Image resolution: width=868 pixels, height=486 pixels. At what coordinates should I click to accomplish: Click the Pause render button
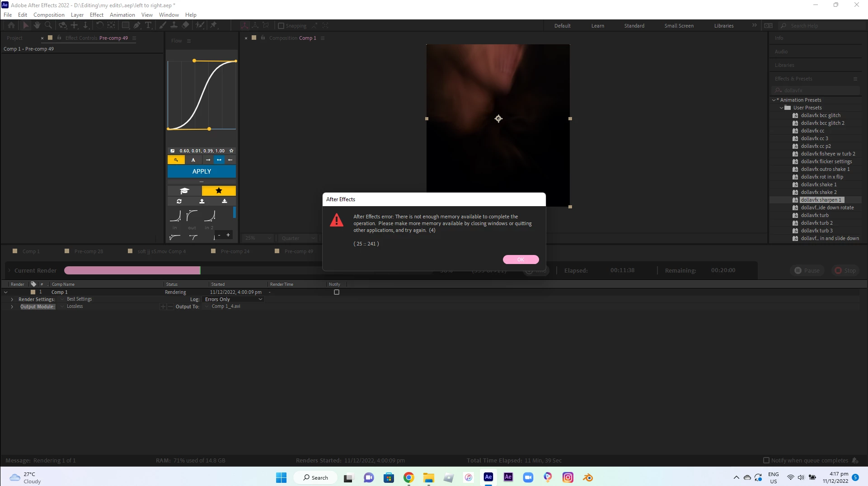point(807,270)
